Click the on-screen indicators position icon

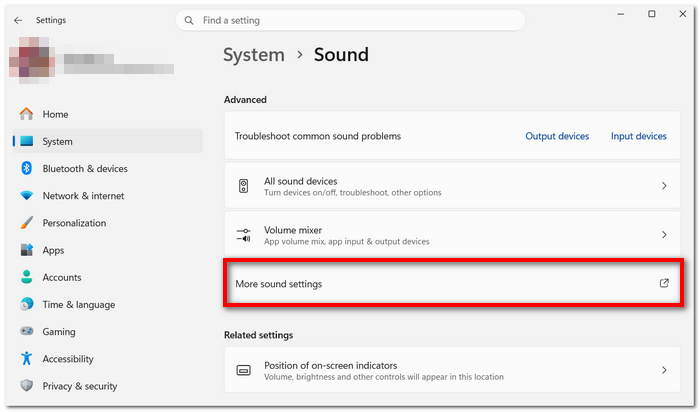click(x=243, y=370)
